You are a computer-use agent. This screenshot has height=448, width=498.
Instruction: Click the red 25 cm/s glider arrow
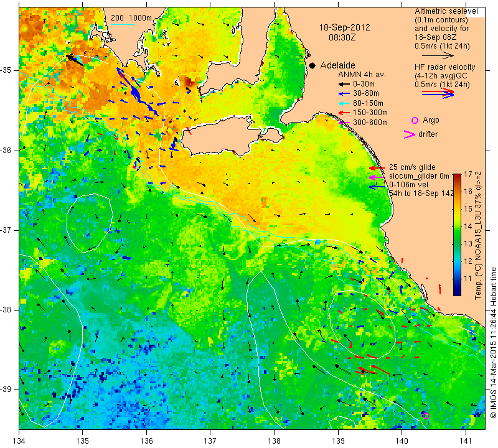(x=377, y=167)
